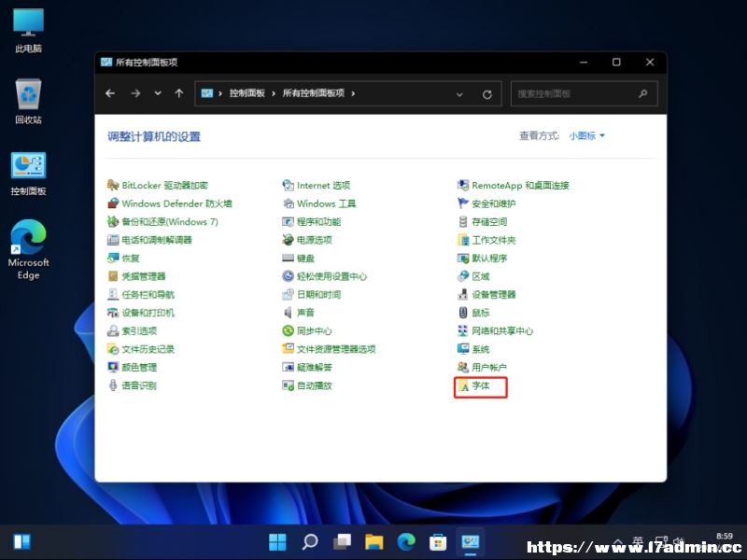Select the 控制面板 desktop shortcut
Screen dimensions: 747x560
tap(29, 174)
